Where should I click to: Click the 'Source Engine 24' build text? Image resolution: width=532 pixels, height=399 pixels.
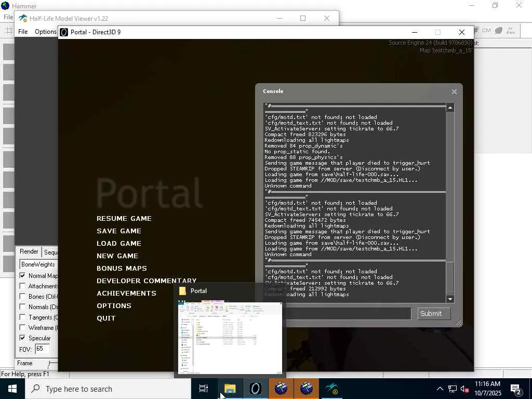[x=431, y=43]
